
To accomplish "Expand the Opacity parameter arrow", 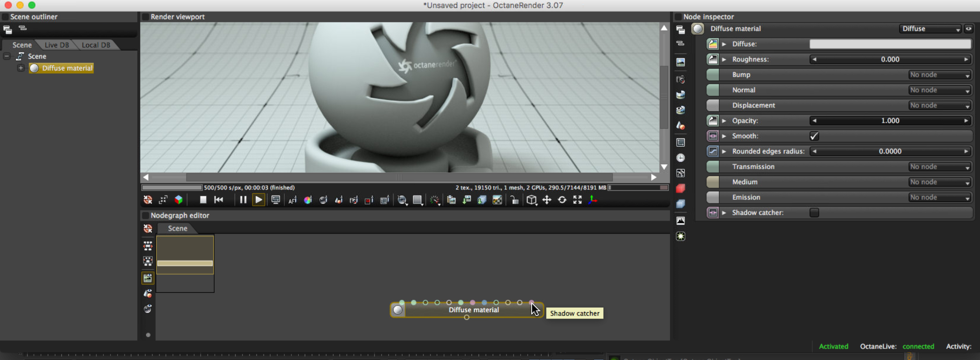I will (x=724, y=121).
